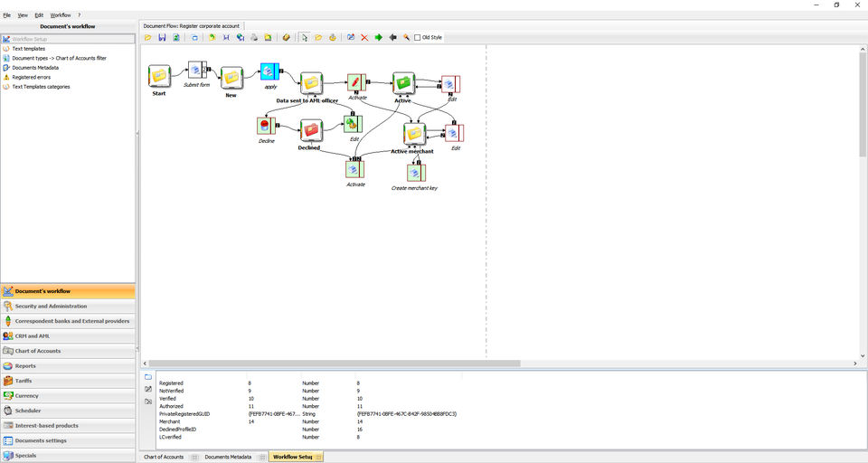The height and width of the screenshot is (463, 868).
Task: Open Chart of Accounts section
Action: pyautogui.click(x=68, y=351)
